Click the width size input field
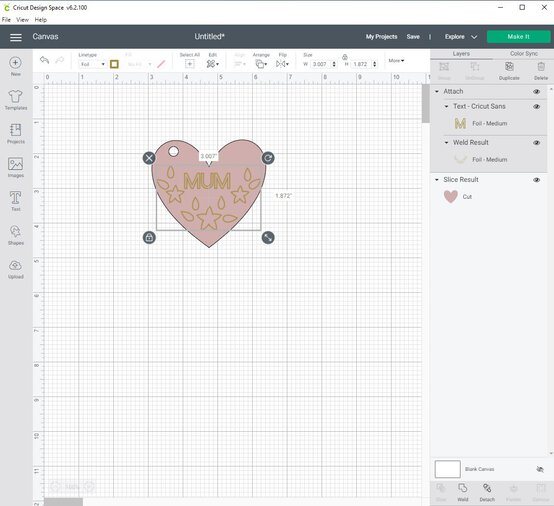Screen dimensions: 554x506 click(x=321, y=64)
